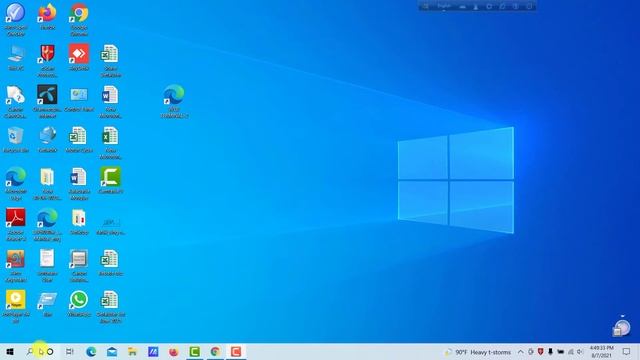This screenshot has width=640, height=360.
Task: Switch to Firefox on the taskbar
Action: (173, 351)
